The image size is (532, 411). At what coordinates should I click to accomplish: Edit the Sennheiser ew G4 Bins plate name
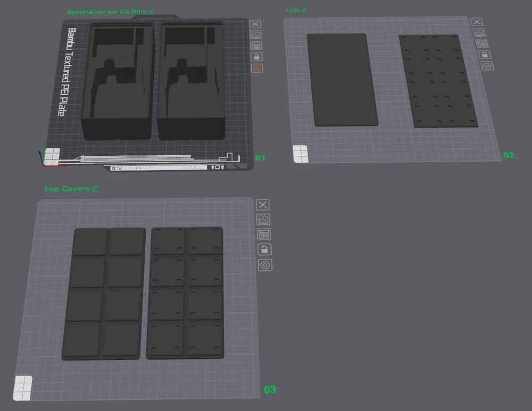coord(152,12)
